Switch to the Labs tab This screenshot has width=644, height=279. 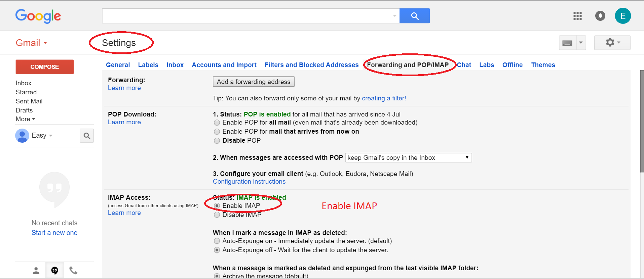point(487,65)
